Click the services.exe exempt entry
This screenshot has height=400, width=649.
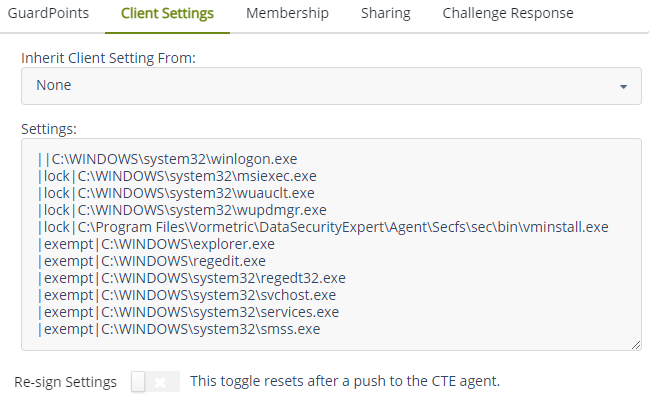186,312
